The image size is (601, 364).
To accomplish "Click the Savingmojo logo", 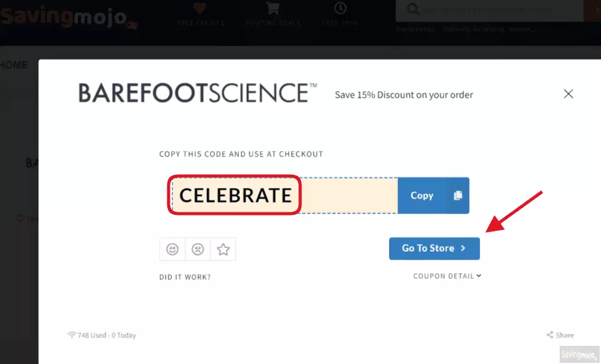I will pyautogui.click(x=69, y=18).
